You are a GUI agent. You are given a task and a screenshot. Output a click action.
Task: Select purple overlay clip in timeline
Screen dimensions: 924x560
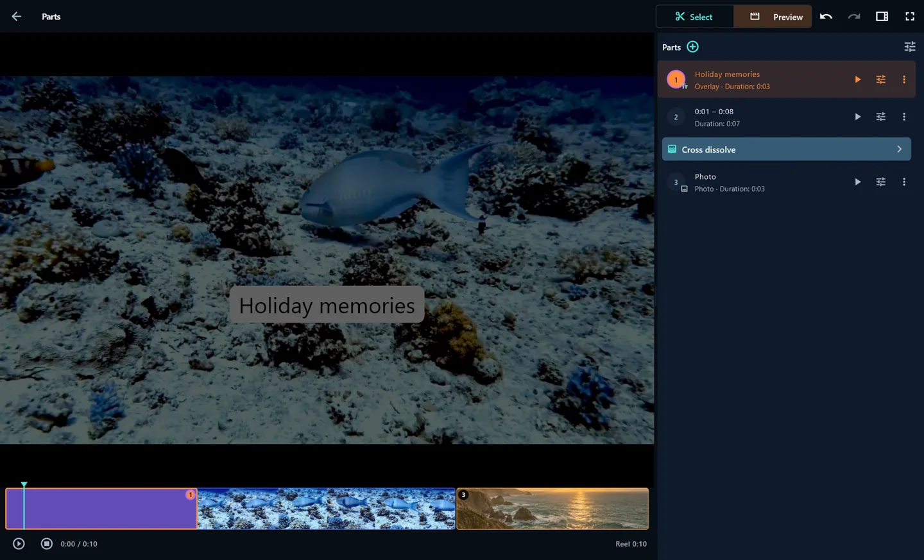click(101, 509)
